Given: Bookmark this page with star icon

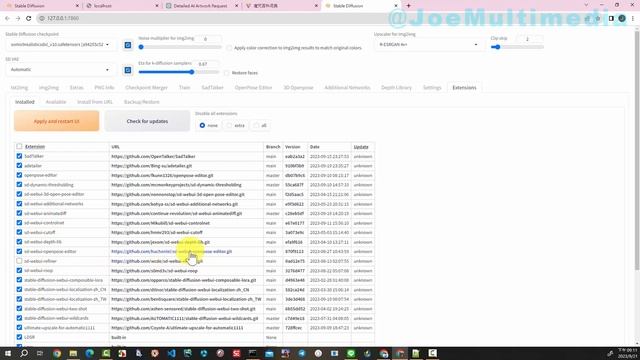Looking at the screenshot, I should pos(598,18).
